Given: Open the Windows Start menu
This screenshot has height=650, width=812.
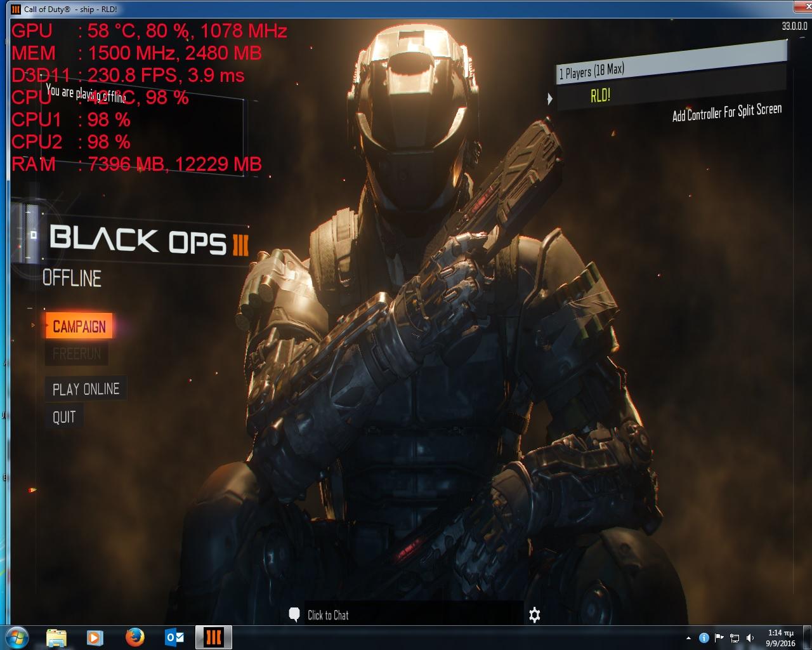Looking at the screenshot, I should 17,637.
